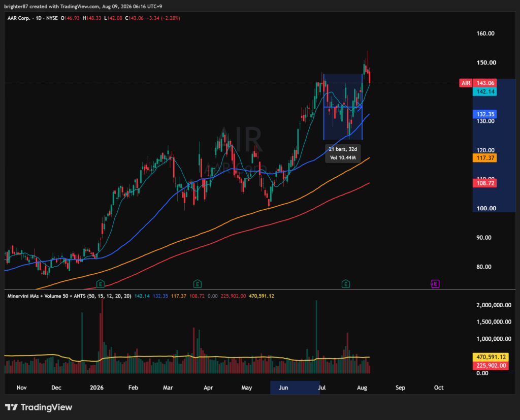Click the Nov label on time axis
The width and height of the screenshot is (520, 420).
(21, 387)
